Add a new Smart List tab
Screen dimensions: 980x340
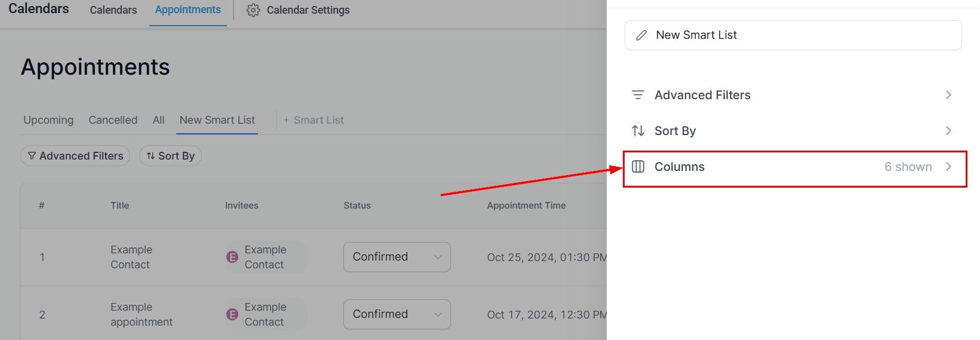pos(314,120)
